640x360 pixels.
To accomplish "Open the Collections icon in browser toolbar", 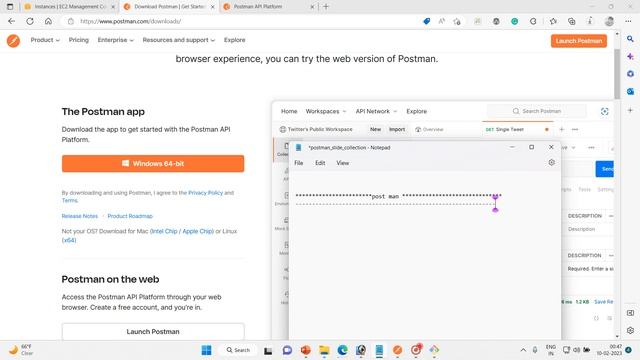I will [571, 21].
